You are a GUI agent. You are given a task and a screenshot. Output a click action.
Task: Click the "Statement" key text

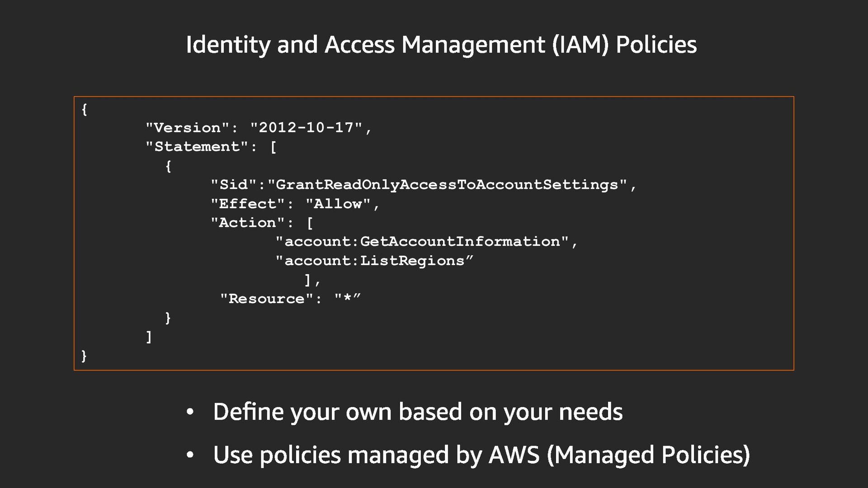(197, 147)
